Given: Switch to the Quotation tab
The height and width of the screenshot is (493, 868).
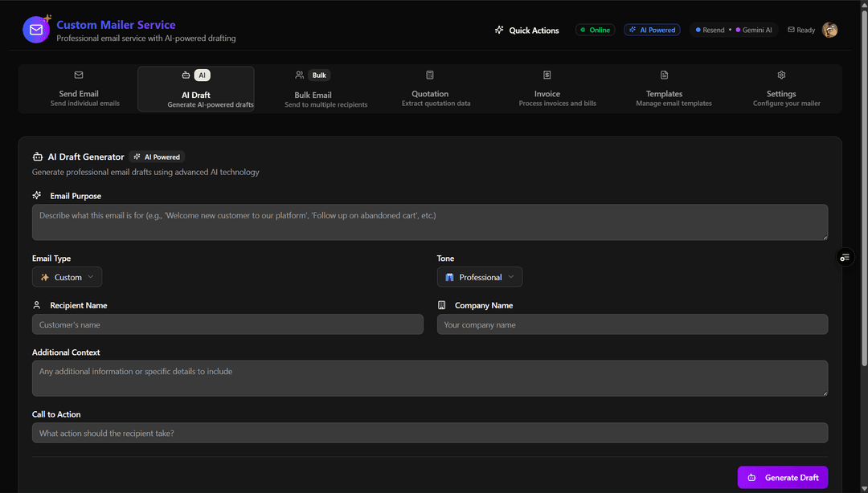Looking at the screenshot, I should [430, 88].
